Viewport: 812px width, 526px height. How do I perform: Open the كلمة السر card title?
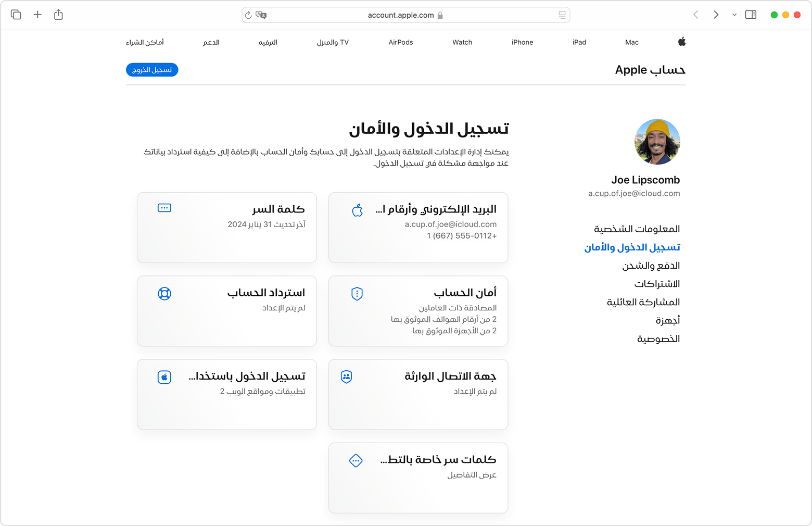coord(278,209)
